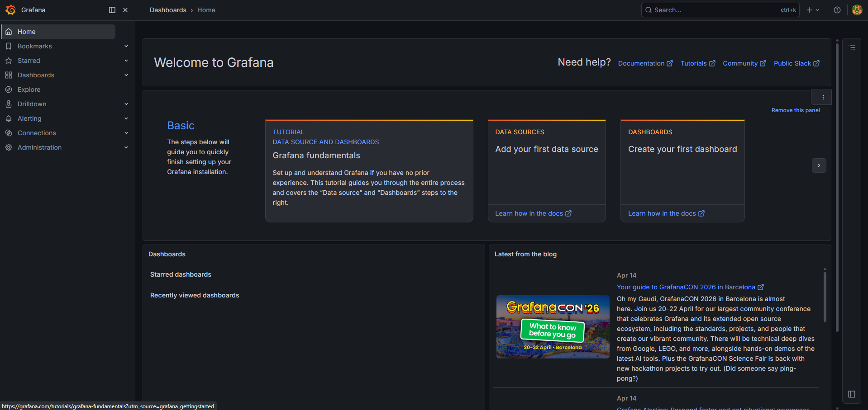
Task: Expand the Dashboards sidebar section
Action: 126,75
